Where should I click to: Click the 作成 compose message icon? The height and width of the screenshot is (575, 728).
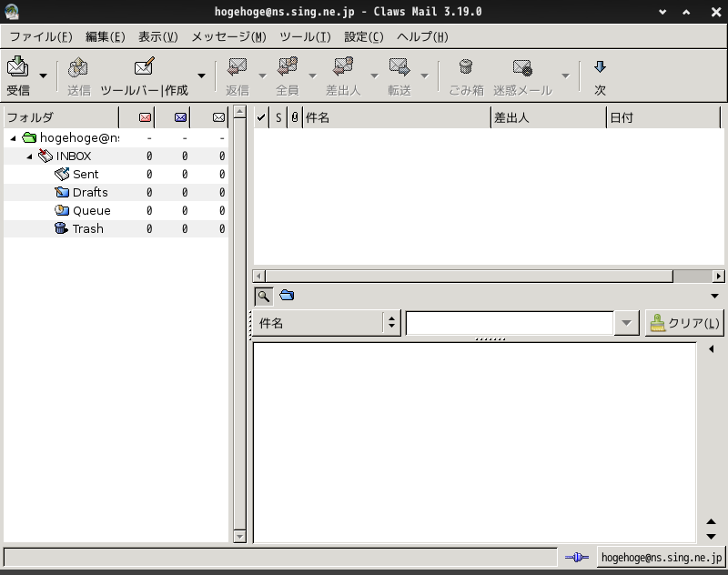pos(144,66)
